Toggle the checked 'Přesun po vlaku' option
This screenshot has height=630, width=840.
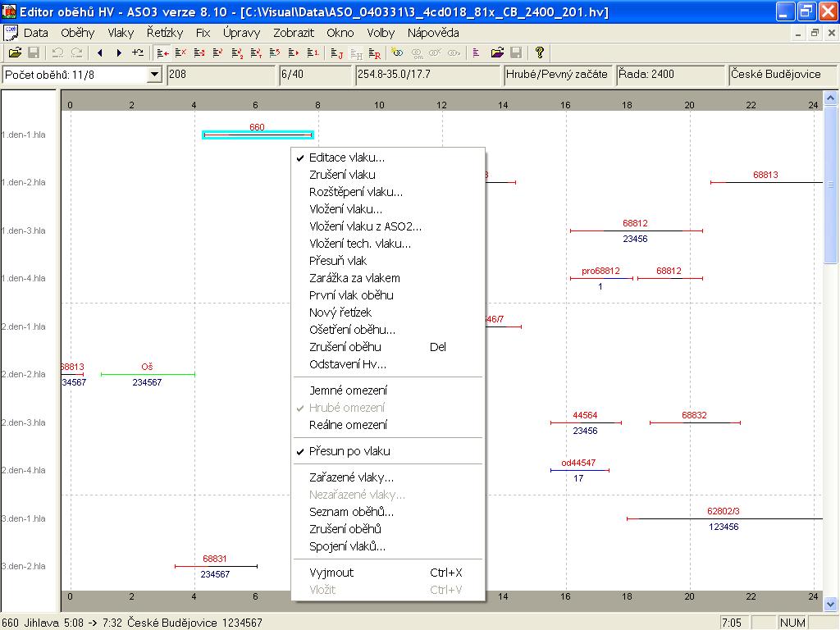point(388,451)
